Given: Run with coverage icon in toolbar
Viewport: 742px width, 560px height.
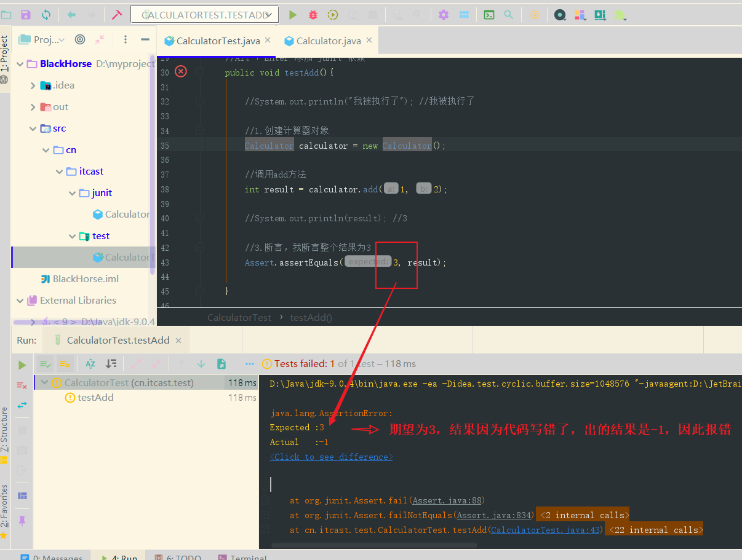Looking at the screenshot, I should coord(333,15).
